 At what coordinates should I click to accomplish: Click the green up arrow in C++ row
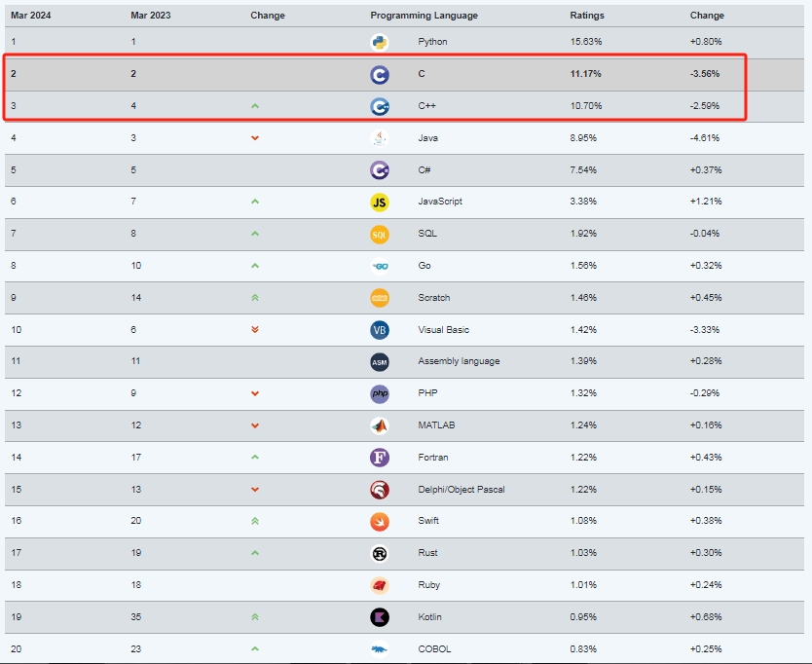click(255, 106)
